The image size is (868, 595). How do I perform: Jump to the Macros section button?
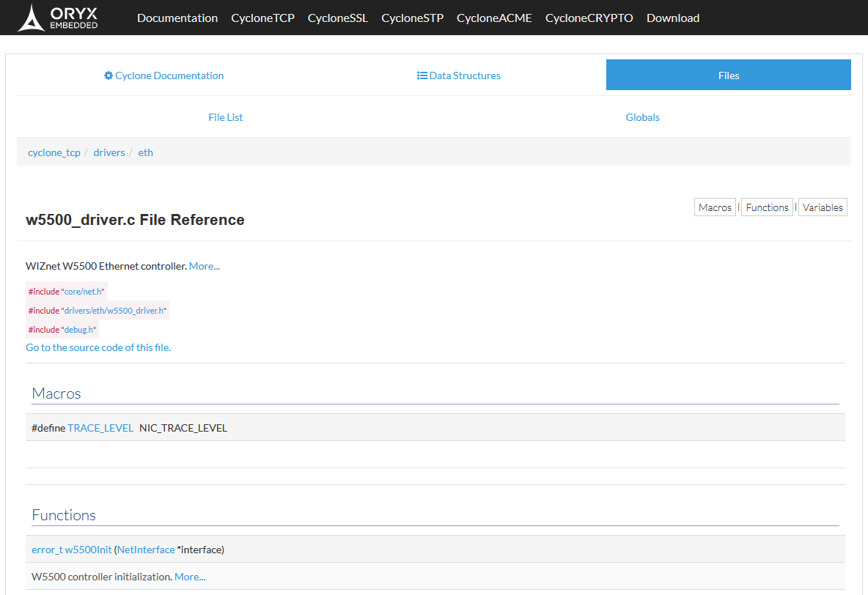pos(715,207)
